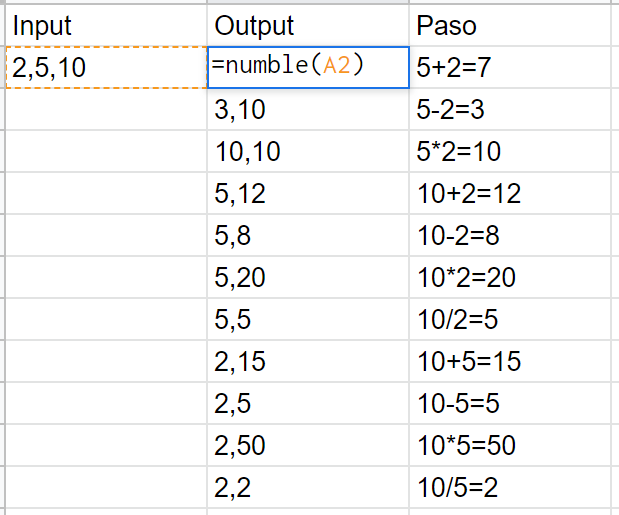Select the output cell 2,50
The width and height of the screenshot is (619, 515).
308,445
